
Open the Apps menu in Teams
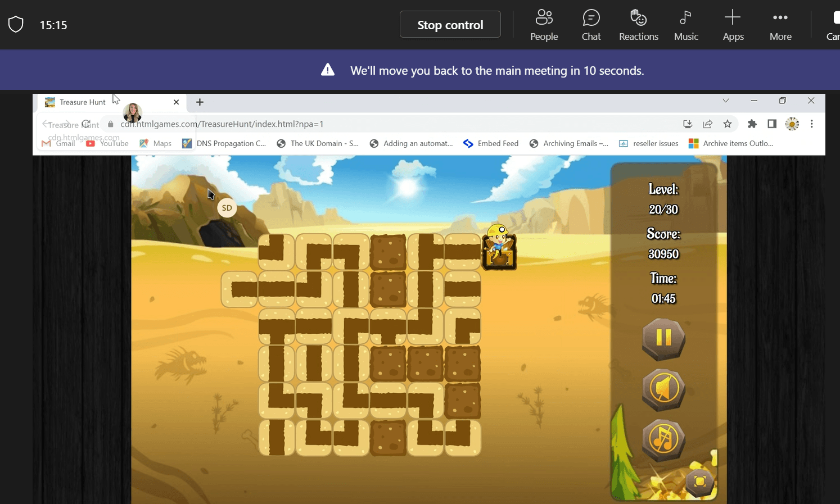pos(733,25)
